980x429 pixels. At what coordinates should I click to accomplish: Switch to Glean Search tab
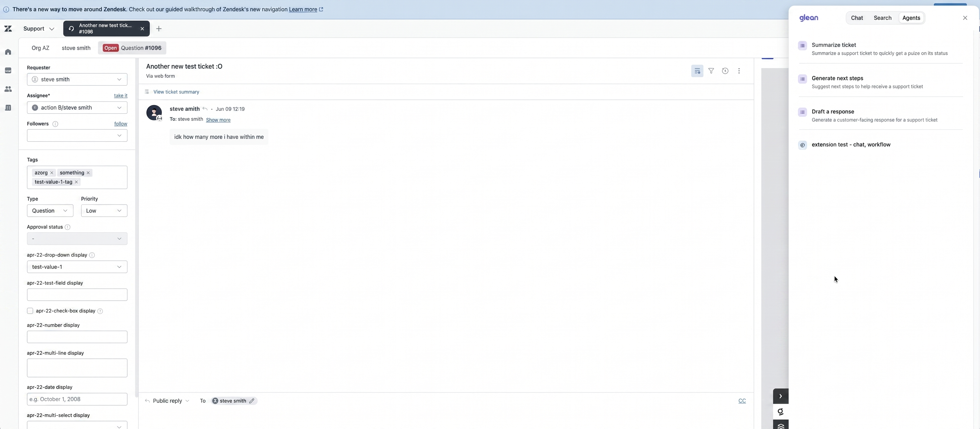(x=882, y=18)
